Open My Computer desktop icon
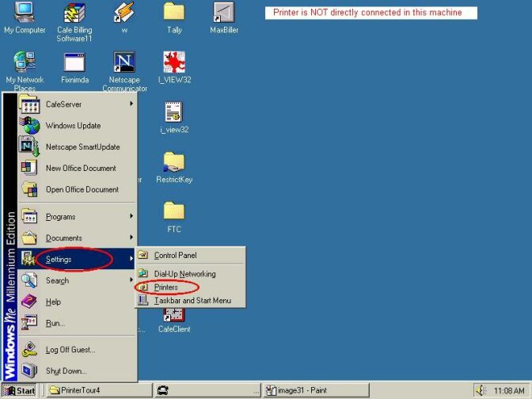This screenshot has height=399, width=532. click(25, 13)
